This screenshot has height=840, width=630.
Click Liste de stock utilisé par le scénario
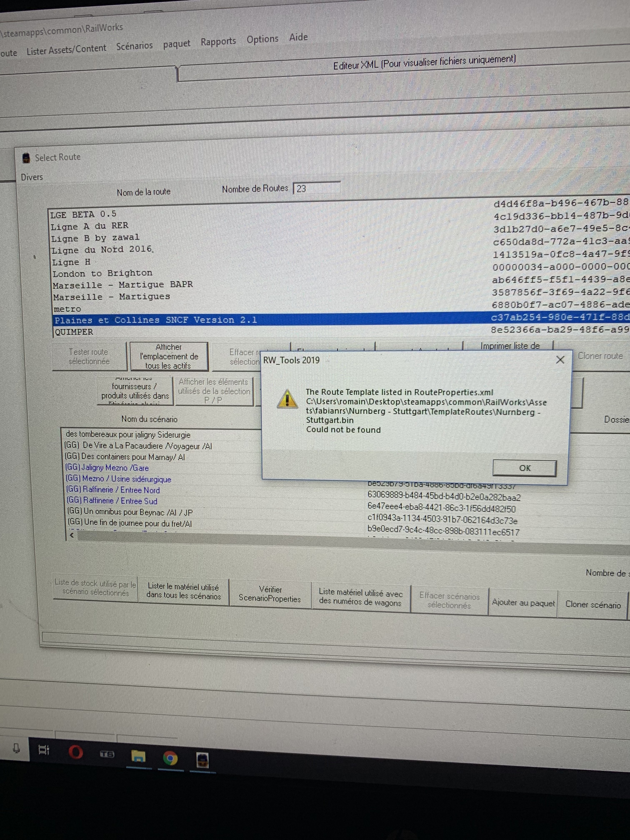pos(95,587)
